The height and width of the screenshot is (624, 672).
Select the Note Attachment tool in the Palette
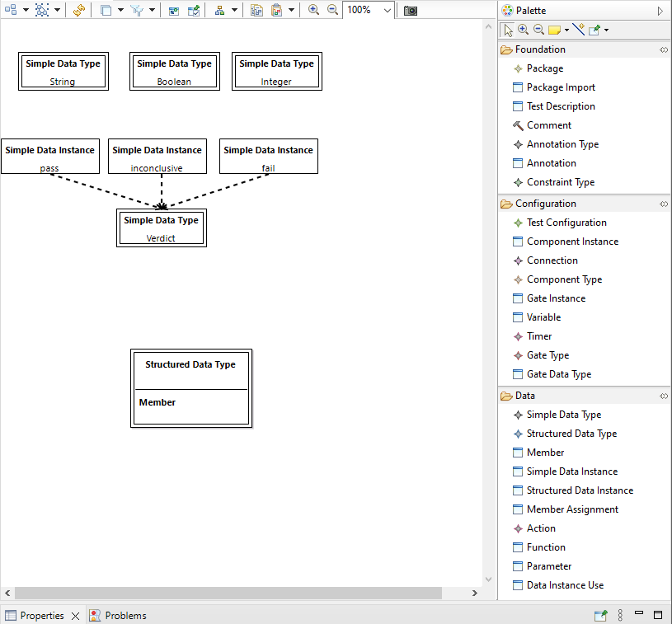click(577, 30)
